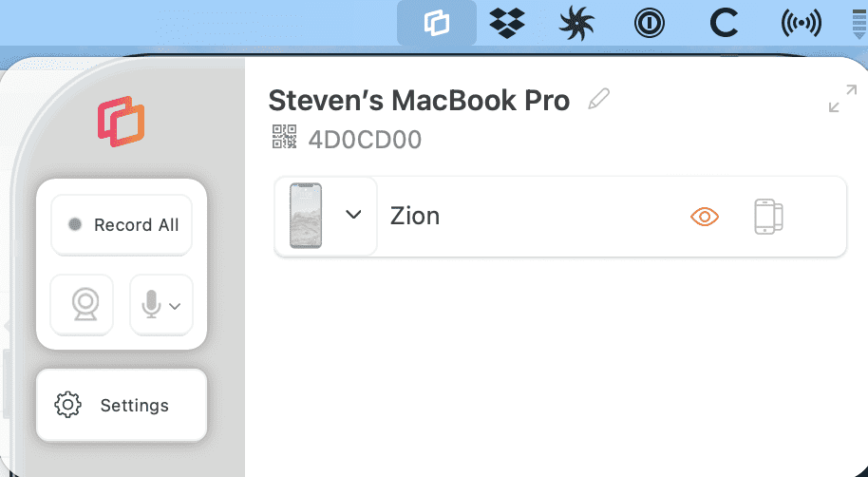The image size is (868, 477).
Task: Click the broadcast signal menu bar icon
Action: tap(801, 24)
